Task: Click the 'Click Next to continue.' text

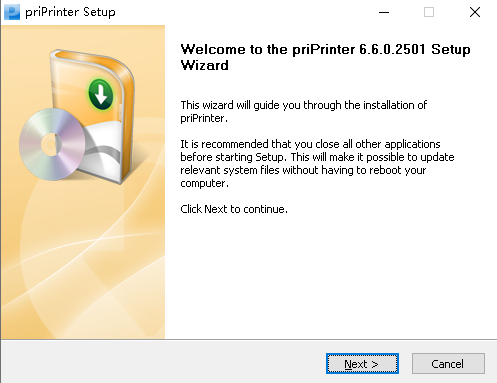Action: click(234, 209)
